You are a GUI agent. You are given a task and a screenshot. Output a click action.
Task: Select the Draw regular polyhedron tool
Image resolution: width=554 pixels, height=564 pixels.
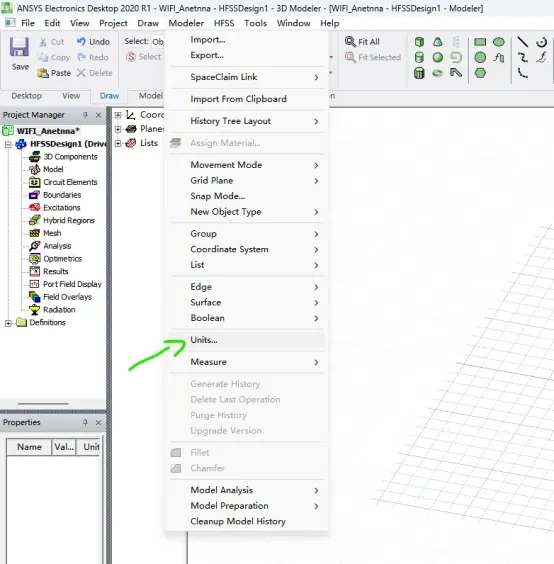[419, 73]
